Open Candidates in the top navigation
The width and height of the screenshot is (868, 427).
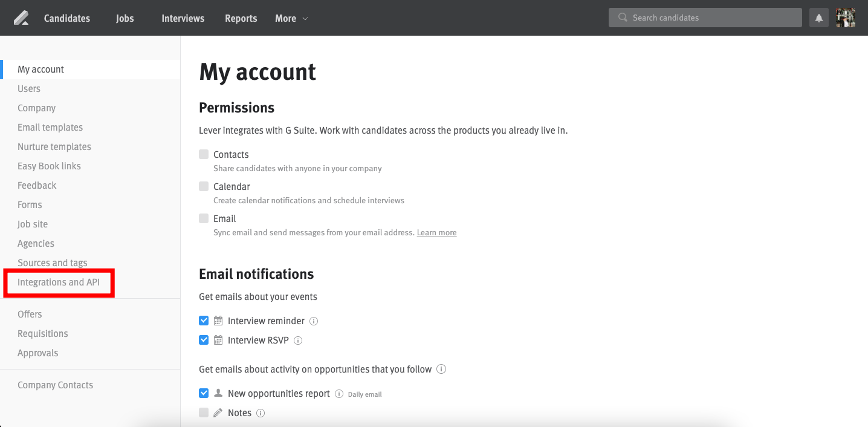pyautogui.click(x=67, y=18)
